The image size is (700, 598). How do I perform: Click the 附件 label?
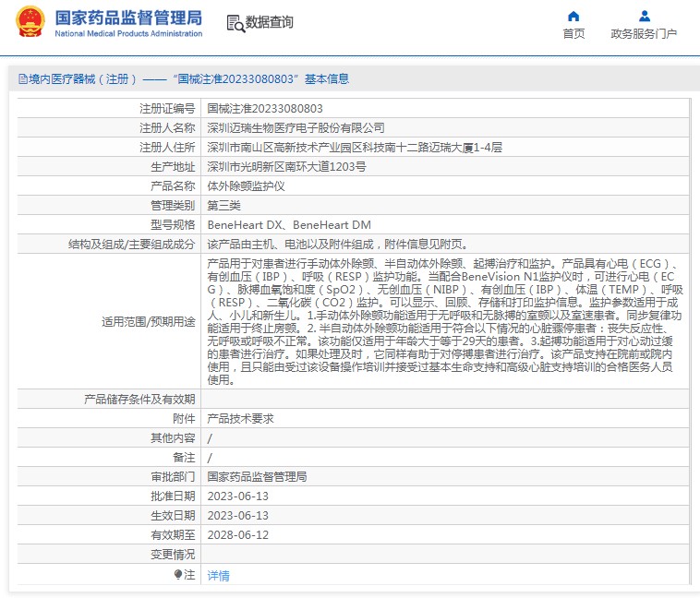pos(185,419)
